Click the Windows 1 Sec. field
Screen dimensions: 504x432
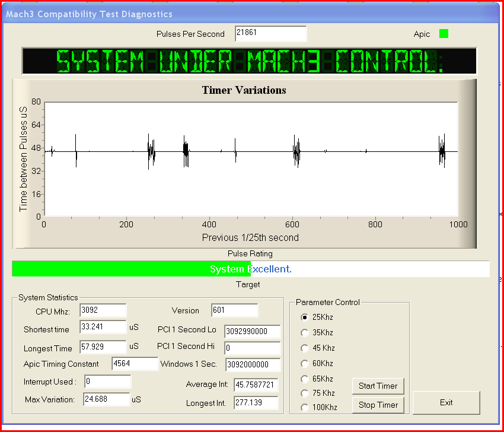tap(253, 364)
